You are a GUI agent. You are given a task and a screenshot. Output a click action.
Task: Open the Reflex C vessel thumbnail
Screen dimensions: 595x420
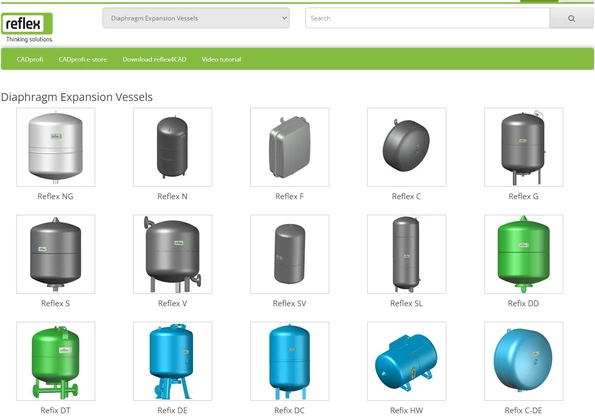pyautogui.click(x=406, y=147)
